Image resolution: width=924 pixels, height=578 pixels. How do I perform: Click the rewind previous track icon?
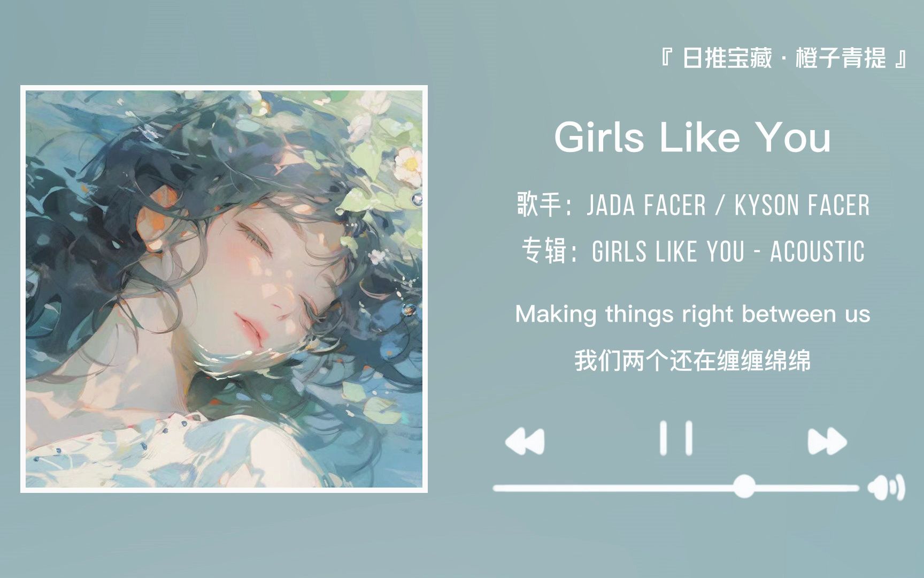tap(525, 442)
